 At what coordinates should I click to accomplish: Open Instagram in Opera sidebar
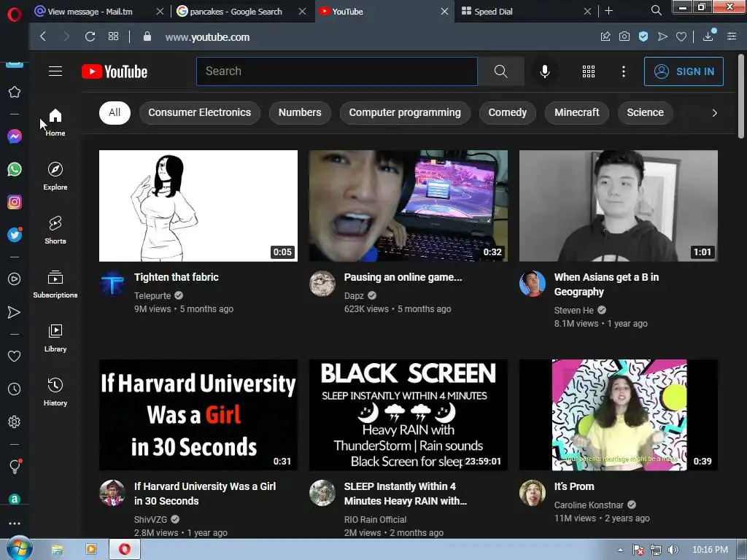point(15,202)
